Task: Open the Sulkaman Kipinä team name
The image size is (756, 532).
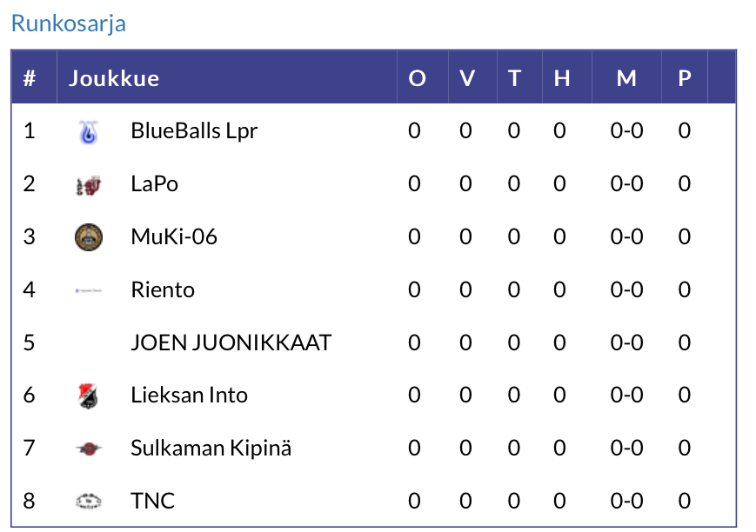Action: point(211,449)
